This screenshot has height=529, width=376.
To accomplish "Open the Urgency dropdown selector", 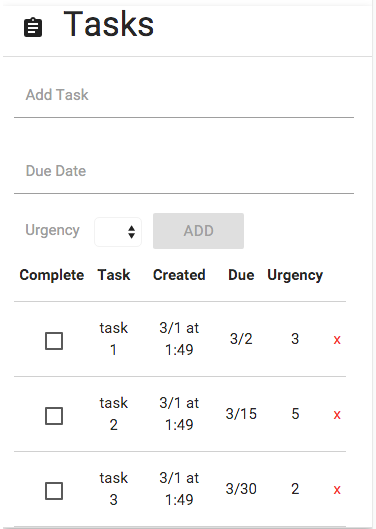I will click(x=118, y=232).
